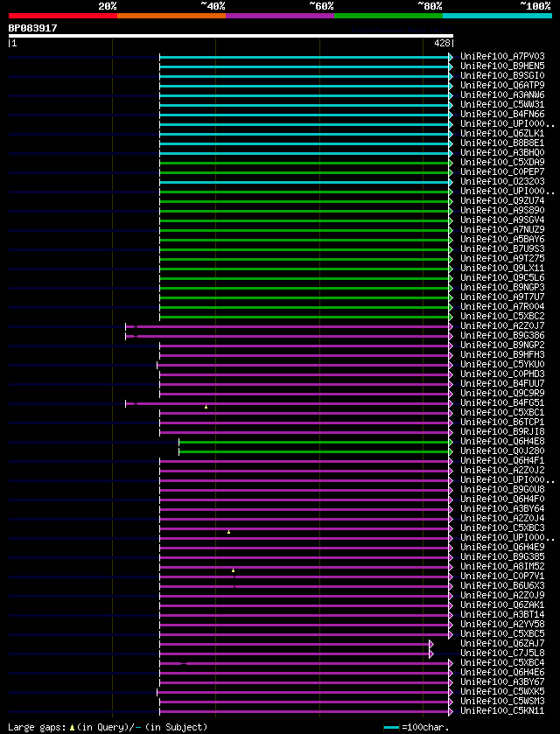
Task: Select the UniRef100_A9S890 label
Action: coord(502,211)
